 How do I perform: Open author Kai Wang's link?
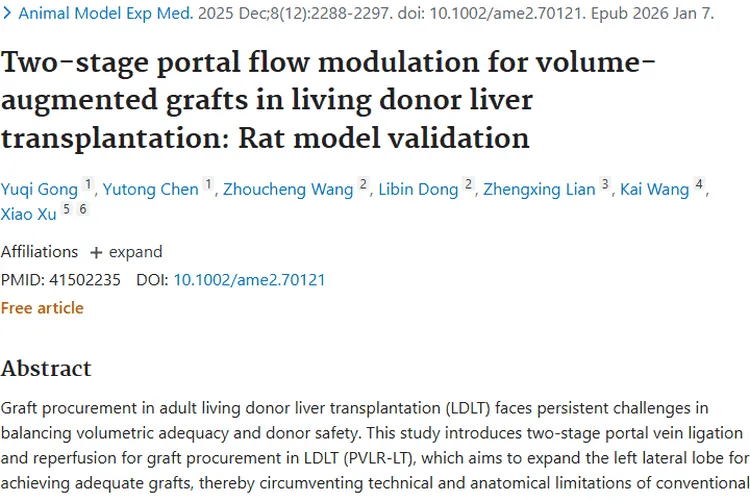[656, 189]
